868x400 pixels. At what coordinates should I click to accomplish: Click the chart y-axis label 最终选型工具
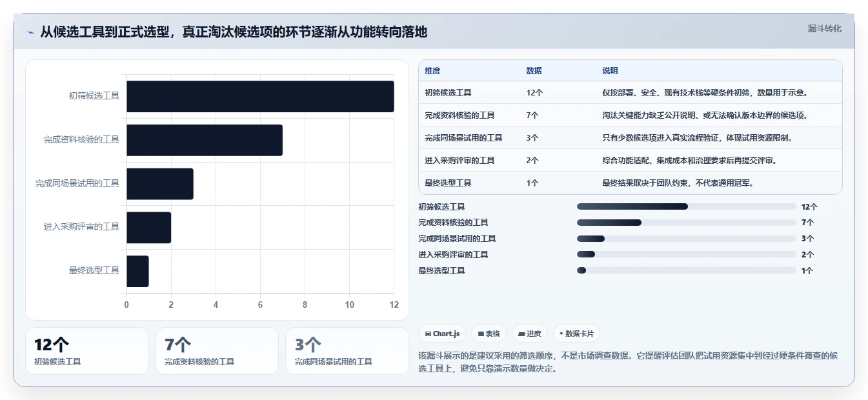94,271
